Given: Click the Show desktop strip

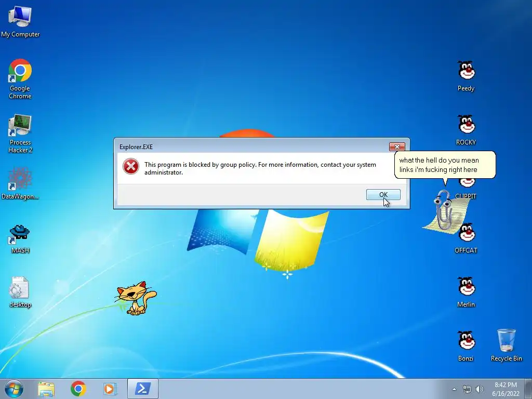Looking at the screenshot, I should tap(528, 389).
